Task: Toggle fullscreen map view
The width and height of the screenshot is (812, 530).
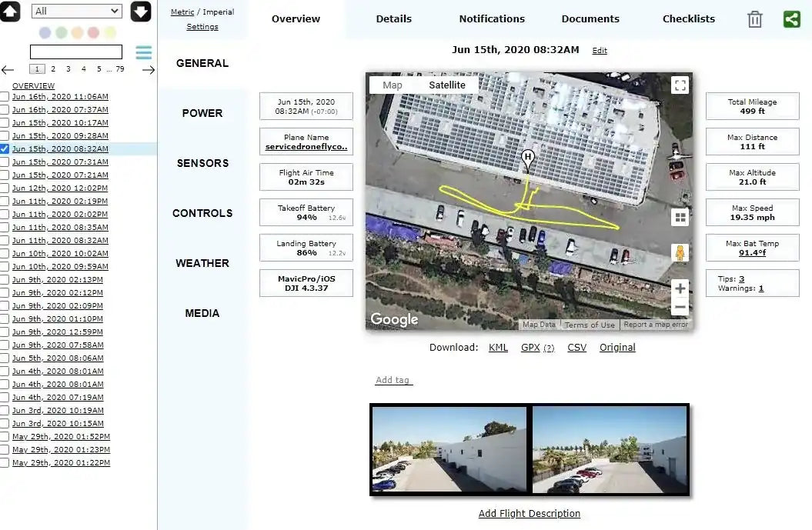Action: [x=680, y=85]
